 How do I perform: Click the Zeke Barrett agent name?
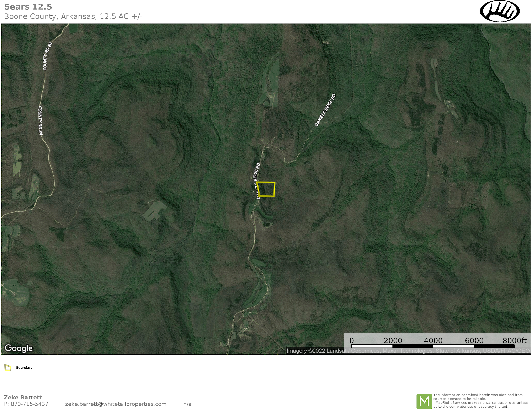23,397
